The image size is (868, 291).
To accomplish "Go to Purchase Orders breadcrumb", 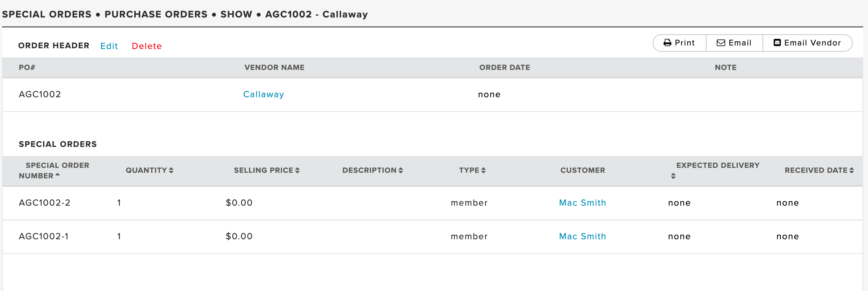I will [x=156, y=14].
